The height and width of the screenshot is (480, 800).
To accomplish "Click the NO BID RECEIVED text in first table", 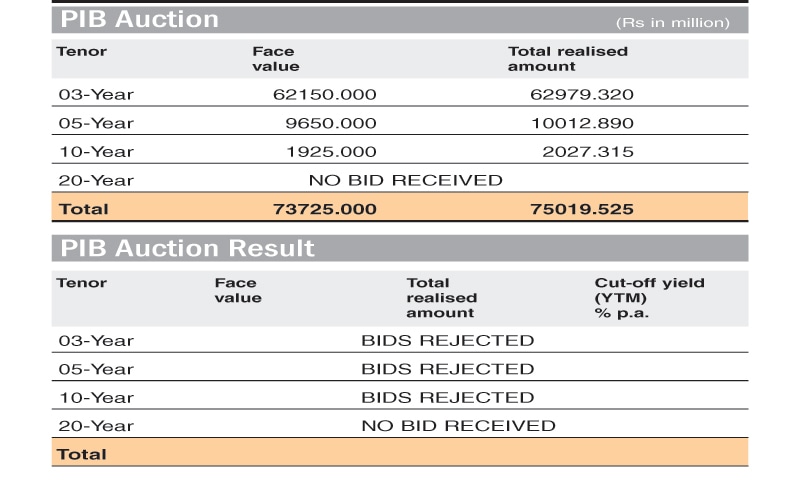I will point(405,181).
